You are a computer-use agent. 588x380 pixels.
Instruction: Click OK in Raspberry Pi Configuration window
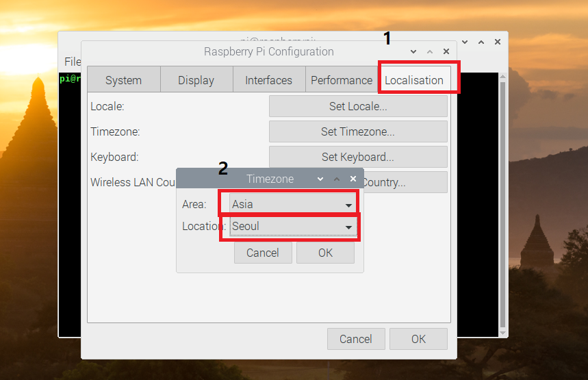pyautogui.click(x=418, y=339)
